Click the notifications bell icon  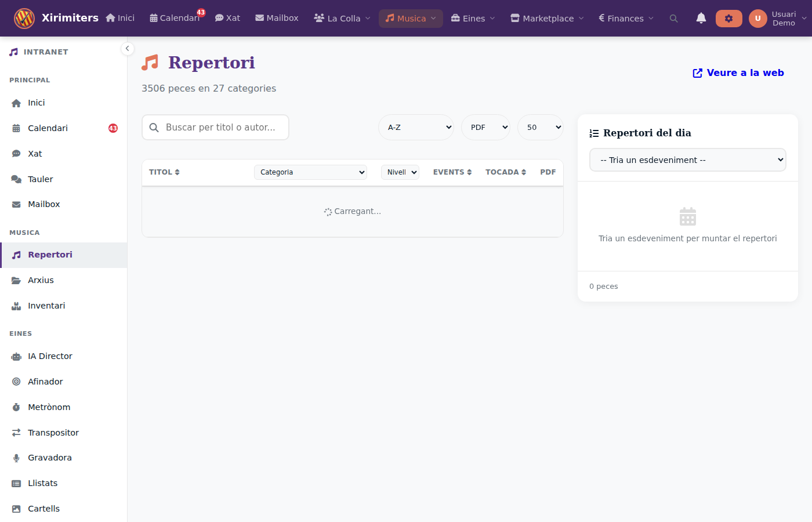(701, 19)
